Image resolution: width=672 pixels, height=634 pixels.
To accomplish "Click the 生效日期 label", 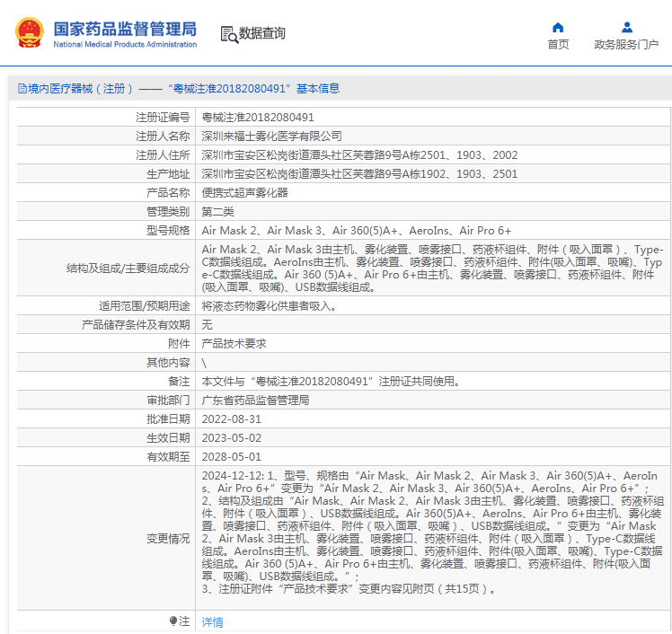I will [168, 438].
